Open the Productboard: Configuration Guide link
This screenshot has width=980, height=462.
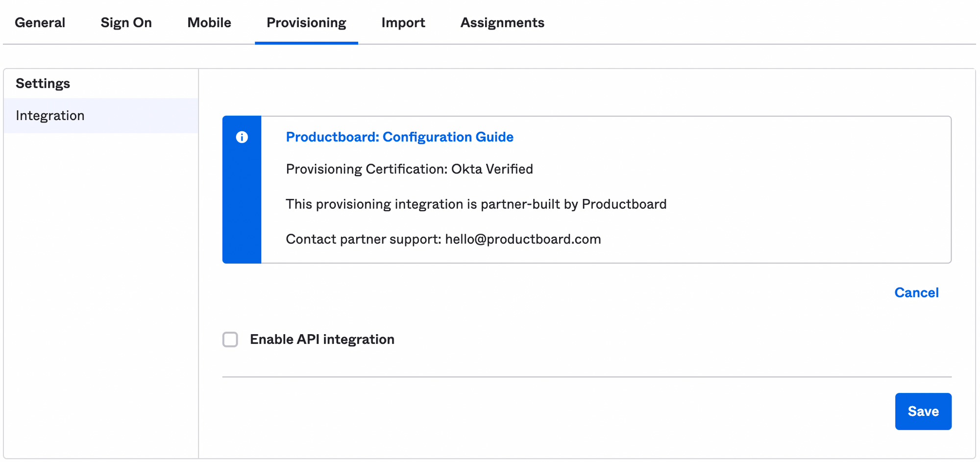tap(399, 137)
